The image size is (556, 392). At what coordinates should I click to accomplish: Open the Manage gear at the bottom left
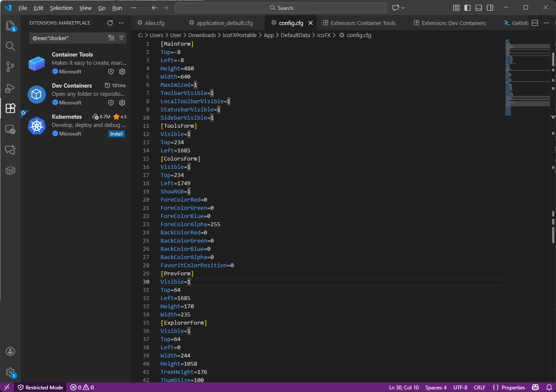(x=10, y=373)
